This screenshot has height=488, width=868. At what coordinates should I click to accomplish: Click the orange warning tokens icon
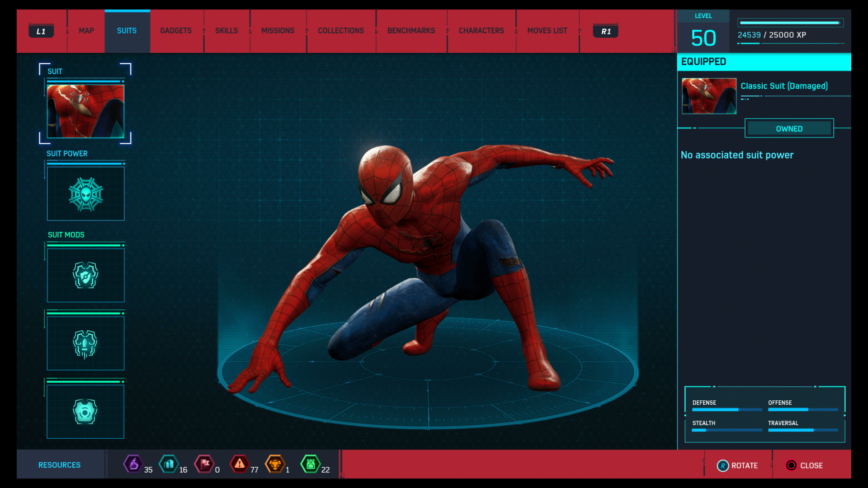pos(240,465)
